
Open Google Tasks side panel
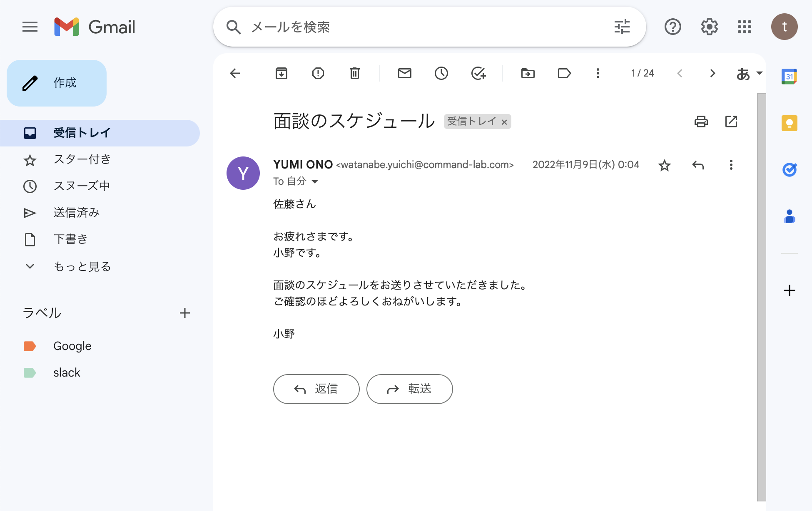pos(790,170)
